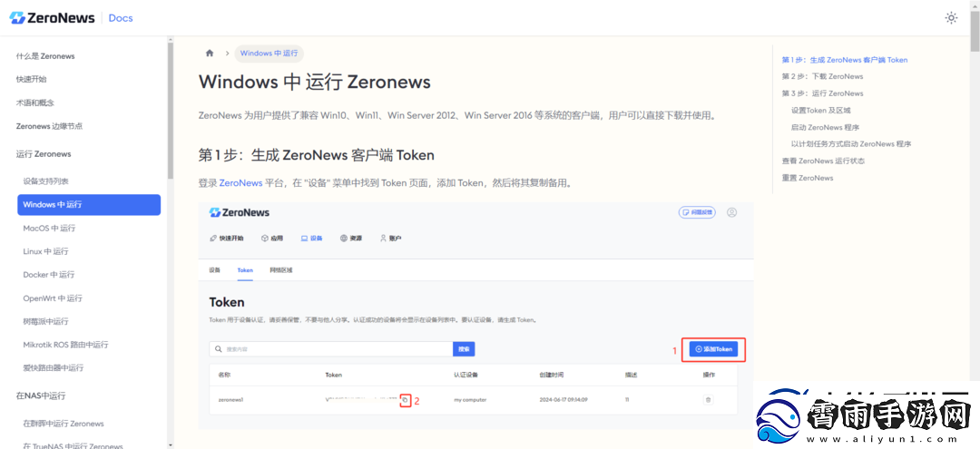Click the 2024-06-17 09:14:09 timestamp cell
The width and height of the screenshot is (980, 449).
(563, 400)
